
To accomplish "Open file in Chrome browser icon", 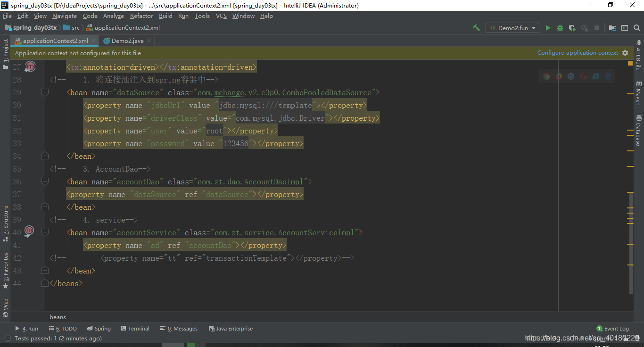I will pos(546,76).
